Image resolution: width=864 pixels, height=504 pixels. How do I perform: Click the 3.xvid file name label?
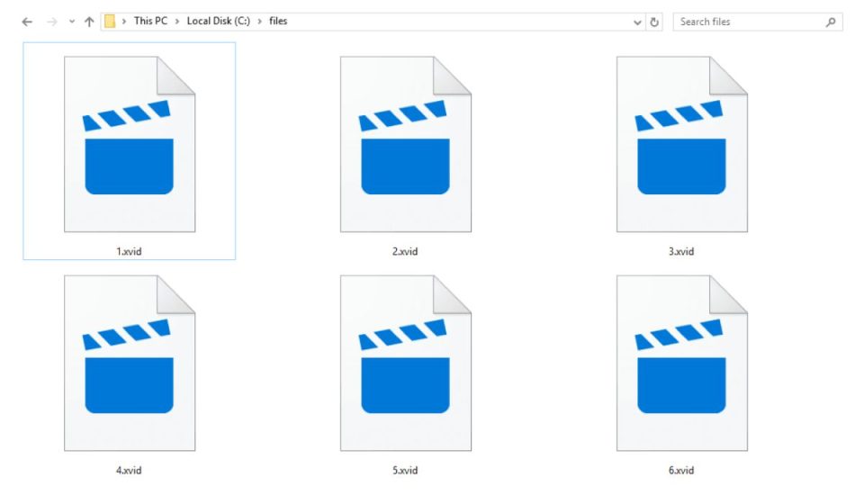[x=681, y=251]
